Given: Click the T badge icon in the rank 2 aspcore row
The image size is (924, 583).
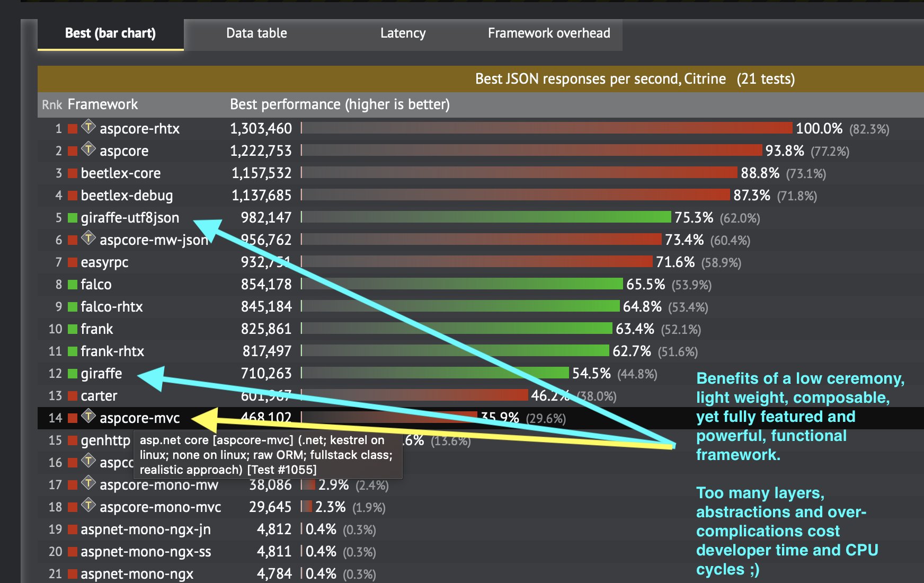Looking at the screenshot, I should (88, 149).
